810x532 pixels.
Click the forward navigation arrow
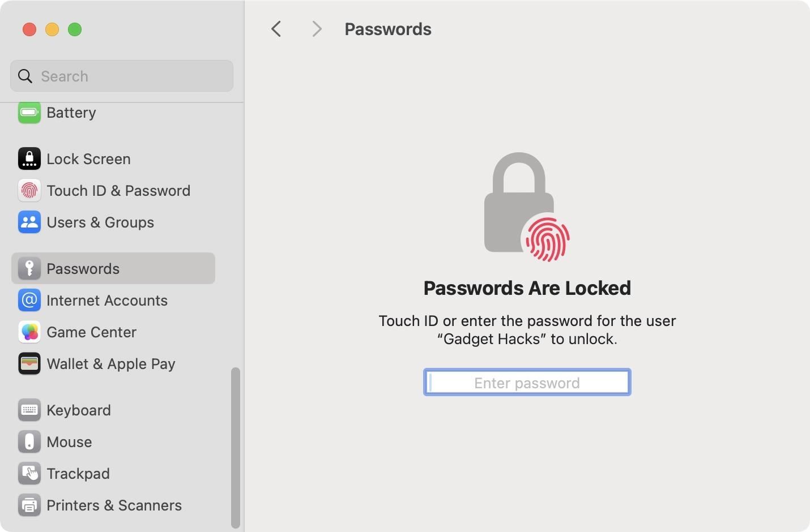(317, 29)
